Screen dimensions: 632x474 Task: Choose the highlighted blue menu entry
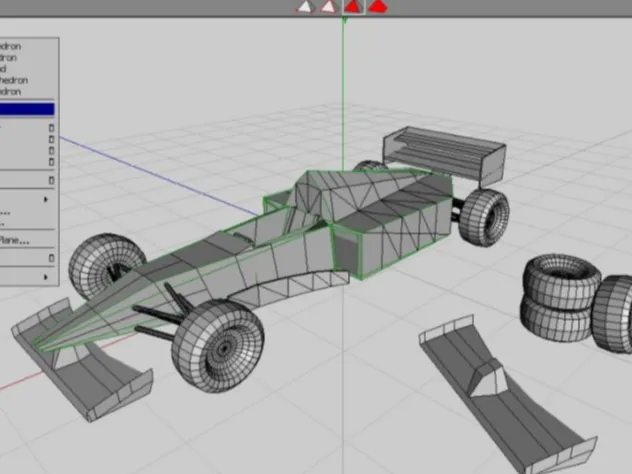point(27,109)
